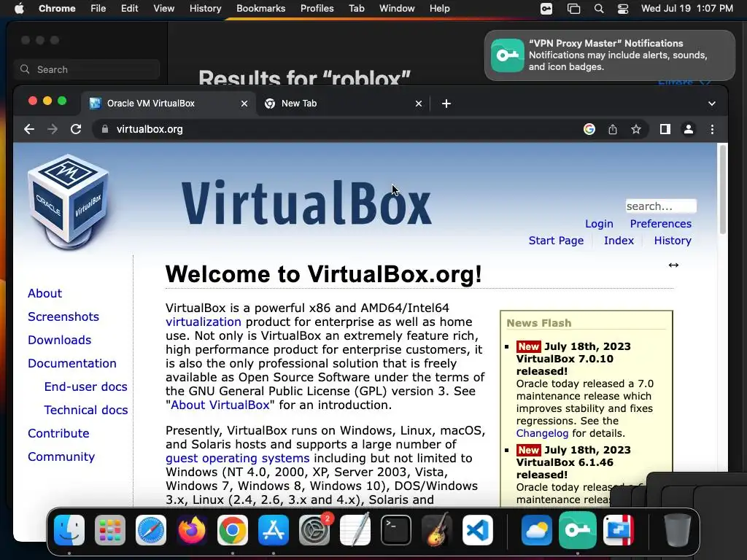
Task: Go back with the browser back arrow
Action: tap(29, 129)
